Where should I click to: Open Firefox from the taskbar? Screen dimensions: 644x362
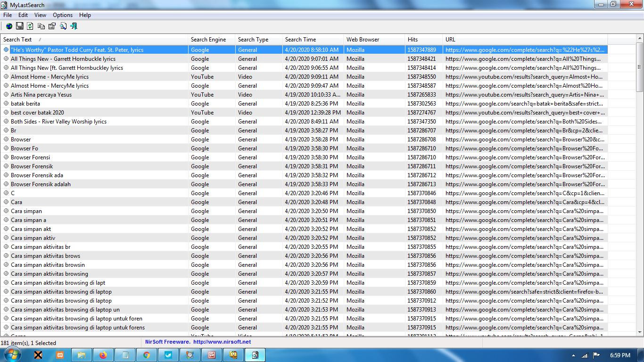tap(103, 355)
